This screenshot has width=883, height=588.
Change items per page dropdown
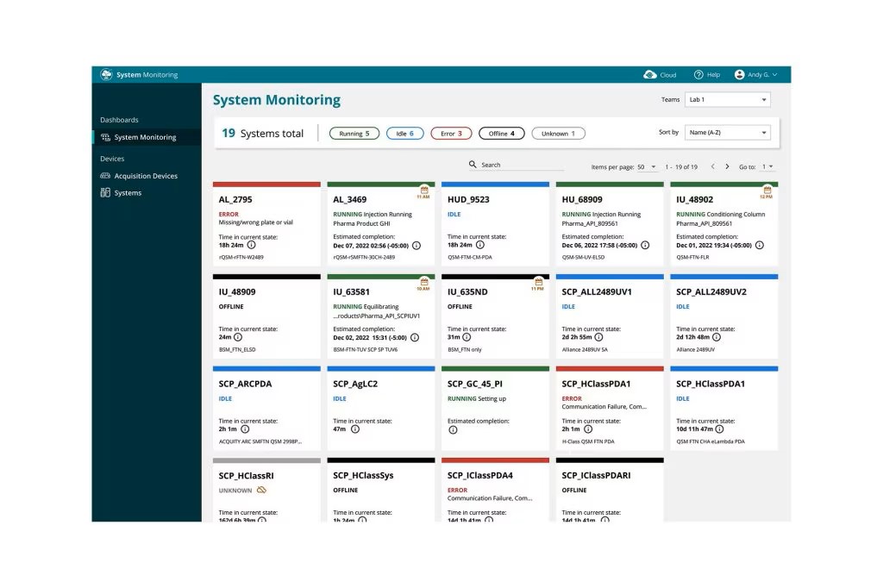click(647, 166)
